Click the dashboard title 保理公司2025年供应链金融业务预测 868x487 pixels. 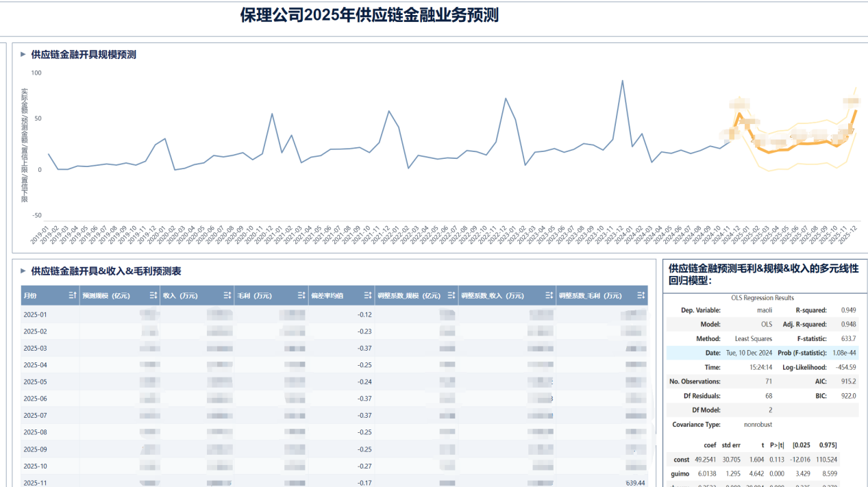[369, 15]
